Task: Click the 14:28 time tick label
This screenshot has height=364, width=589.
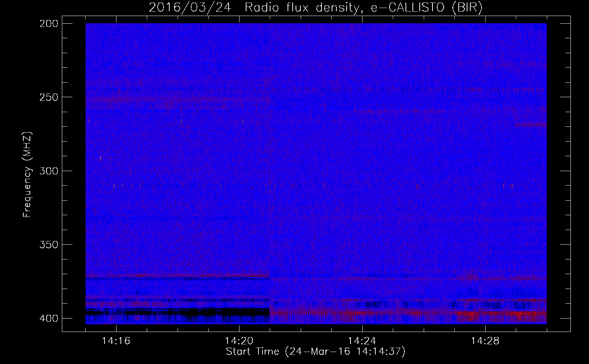Action: point(485,341)
